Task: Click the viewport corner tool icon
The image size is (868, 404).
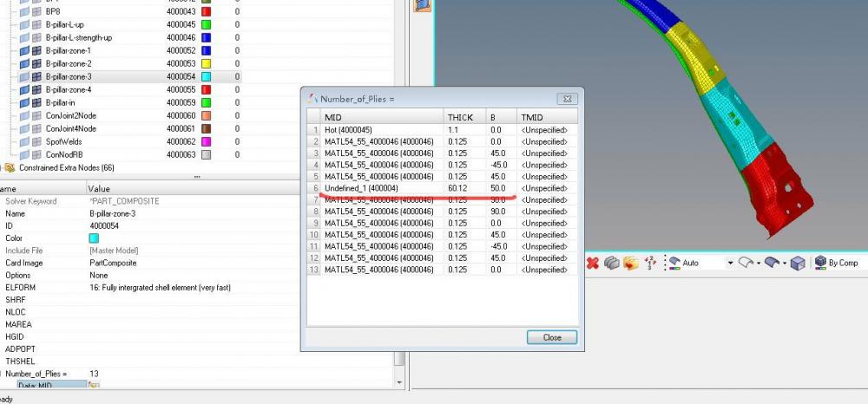Action: tap(422, 5)
